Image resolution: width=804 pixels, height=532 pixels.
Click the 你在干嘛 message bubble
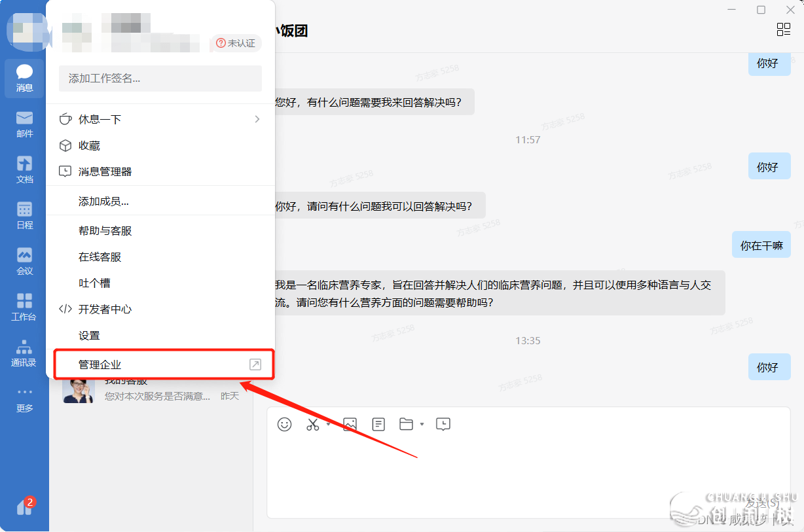761,245
